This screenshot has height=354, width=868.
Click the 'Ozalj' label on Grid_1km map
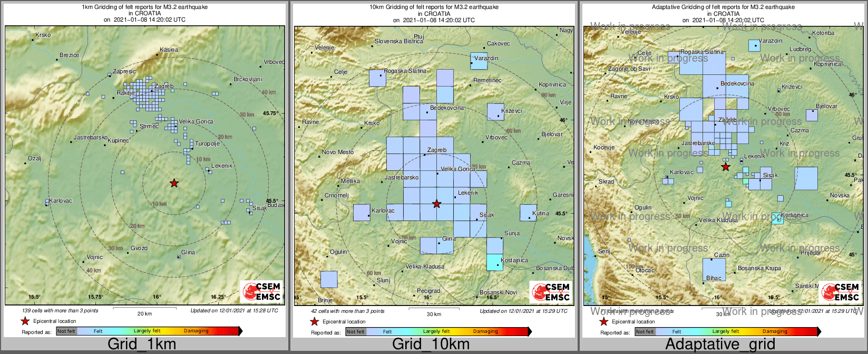point(35,158)
